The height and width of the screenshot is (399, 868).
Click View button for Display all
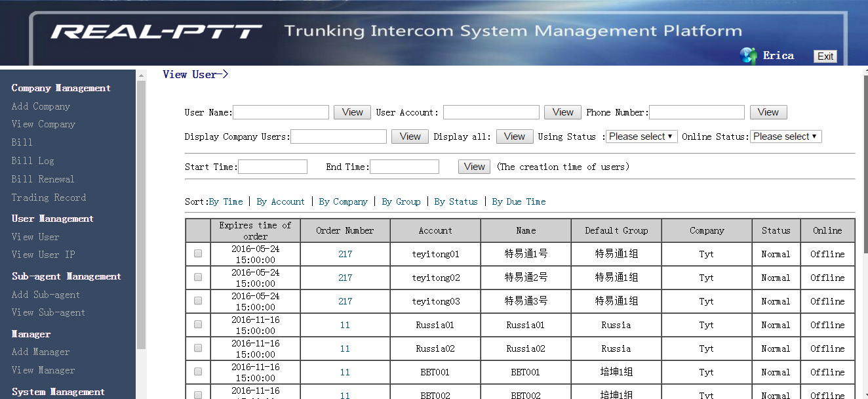tap(515, 136)
